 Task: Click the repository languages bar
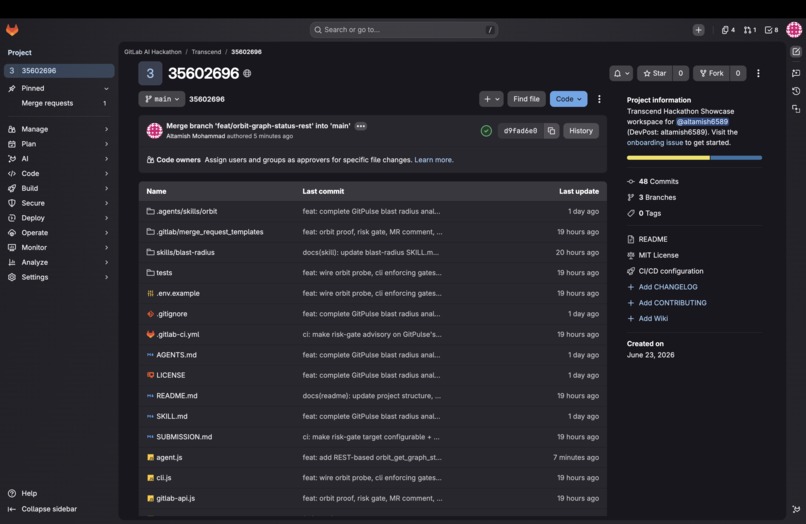coord(694,158)
